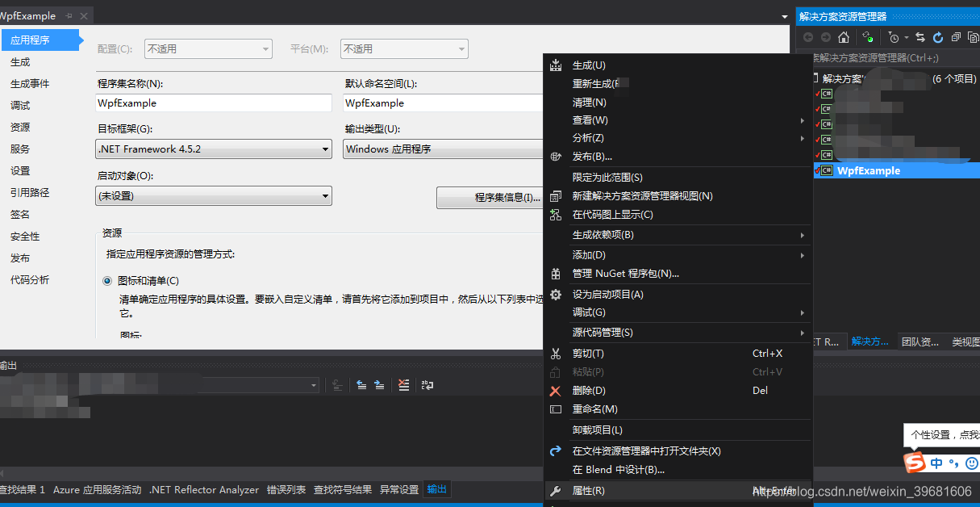Click the Back arrow in Solution Explorer toolbar
Viewport: 980px width, 507px height.
coord(808,37)
